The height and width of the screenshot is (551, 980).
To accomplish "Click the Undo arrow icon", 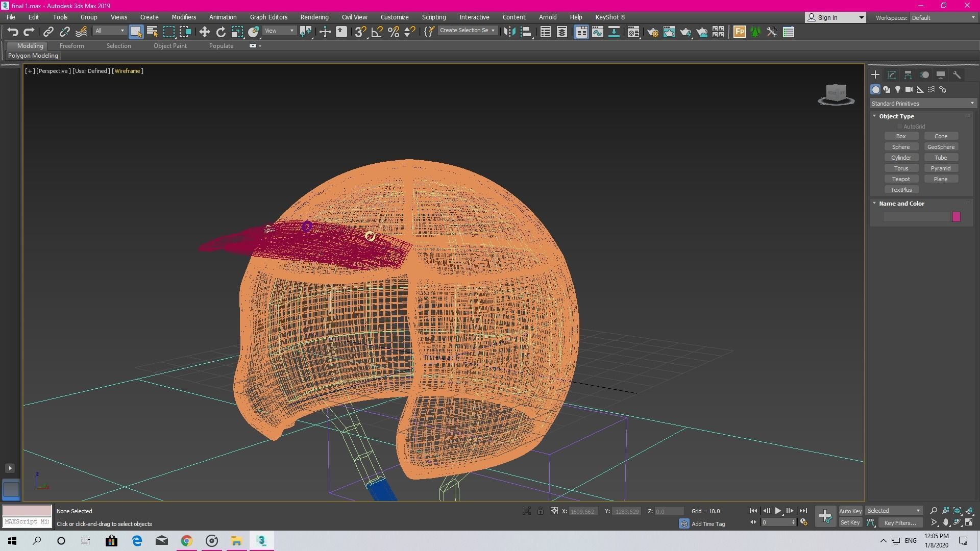I will (13, 32).
